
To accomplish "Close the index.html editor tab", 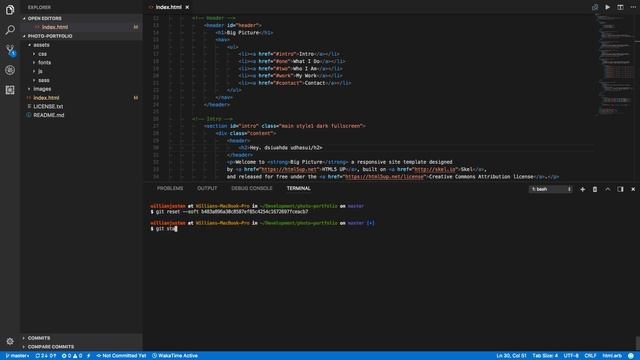I will 187,7.
